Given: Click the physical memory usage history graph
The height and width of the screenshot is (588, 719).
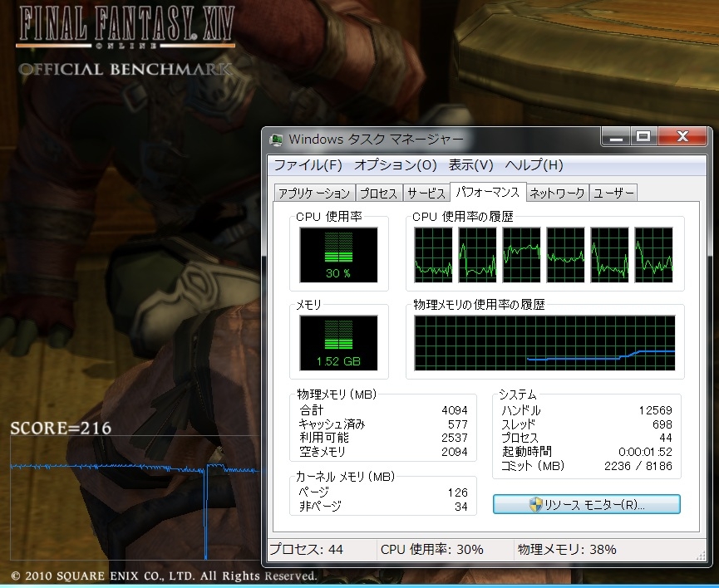Looking at the screenshot, I should 544,343.
